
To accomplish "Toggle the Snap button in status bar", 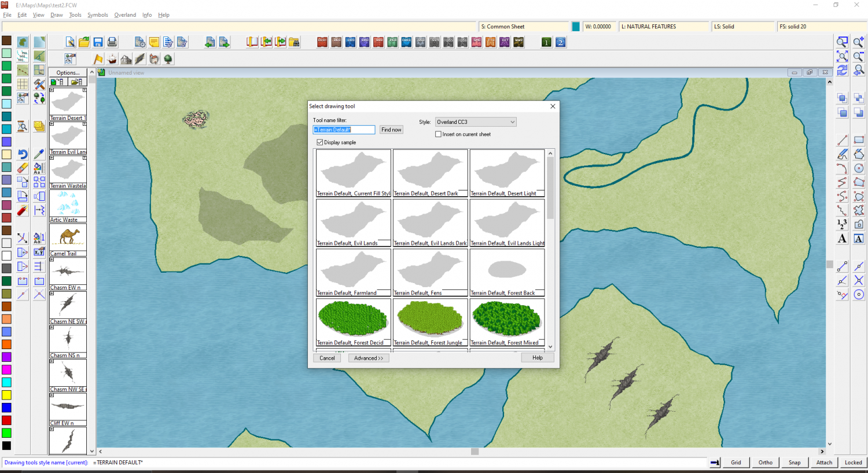I will coord(795,463).
